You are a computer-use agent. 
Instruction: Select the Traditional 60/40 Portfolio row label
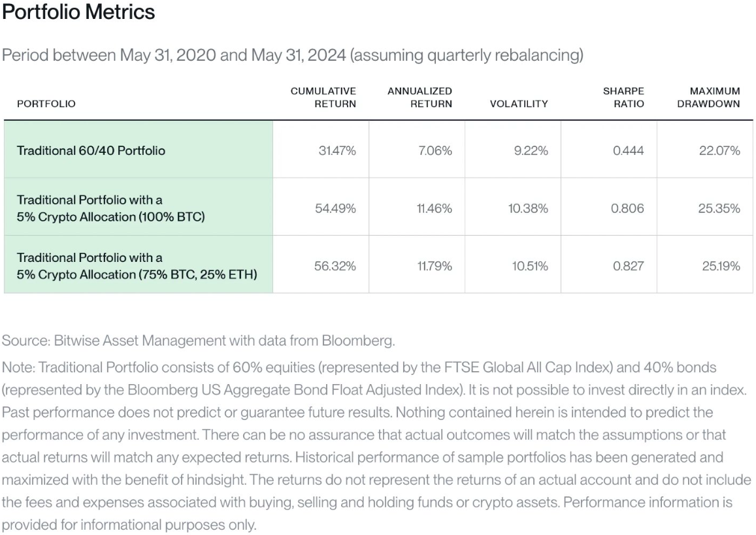pyautogui.click(x=91, y=150)
